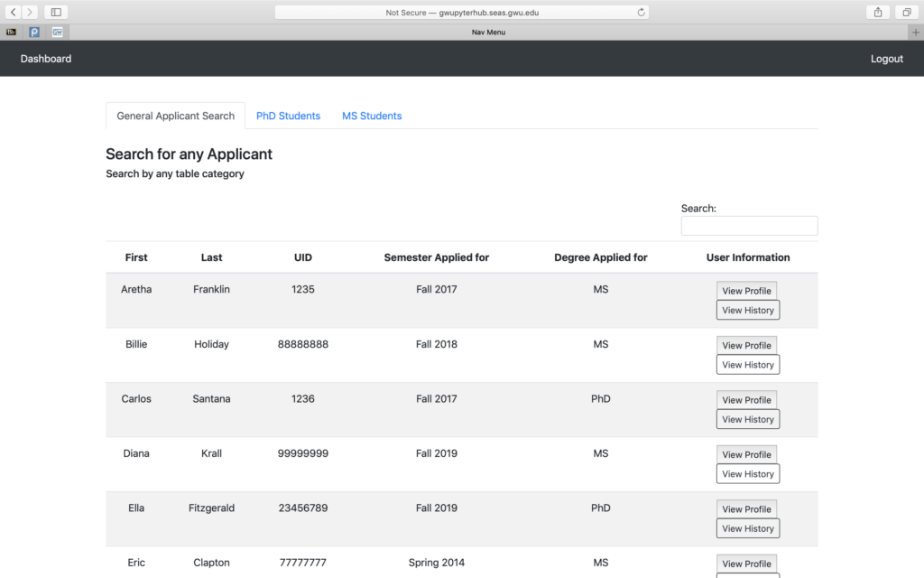Click the Logout link
The image size is (924, 578).
[x=886, y=59]
